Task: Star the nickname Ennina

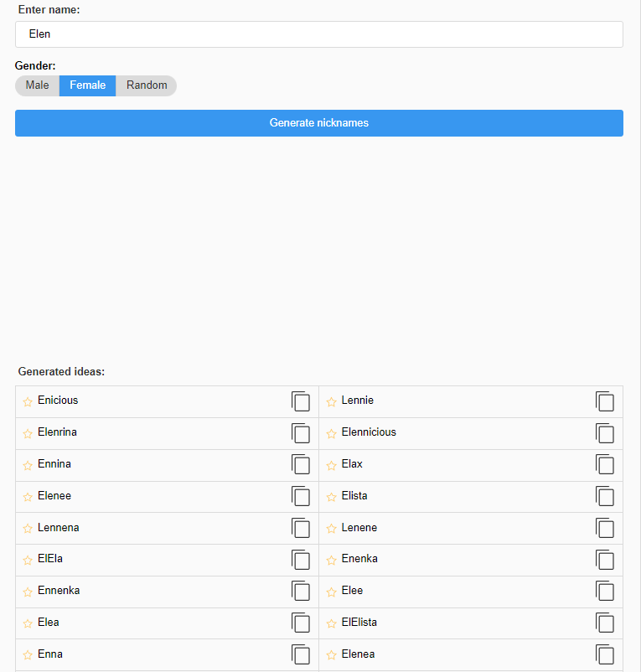Action: click(28, 466)
